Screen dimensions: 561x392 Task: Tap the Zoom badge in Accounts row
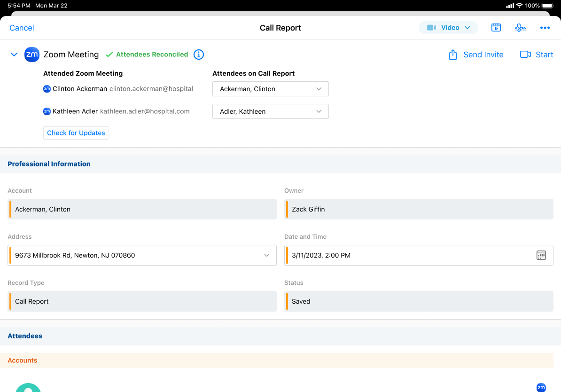pos(541,387)
